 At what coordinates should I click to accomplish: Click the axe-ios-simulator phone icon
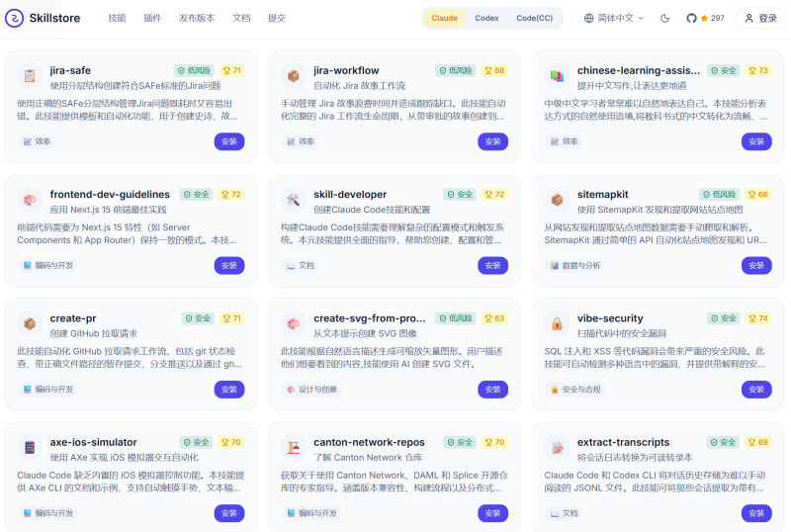[30, 448]
